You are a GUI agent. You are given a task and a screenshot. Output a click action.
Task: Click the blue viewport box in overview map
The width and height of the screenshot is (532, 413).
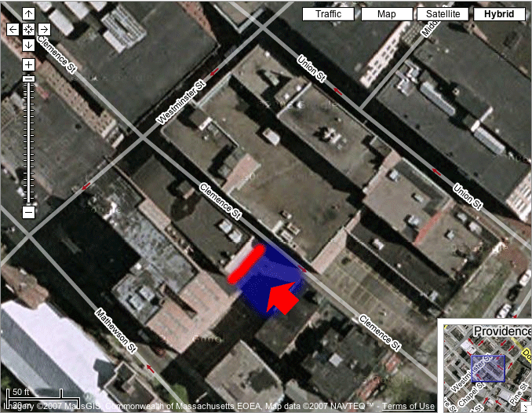click(487, 367)
